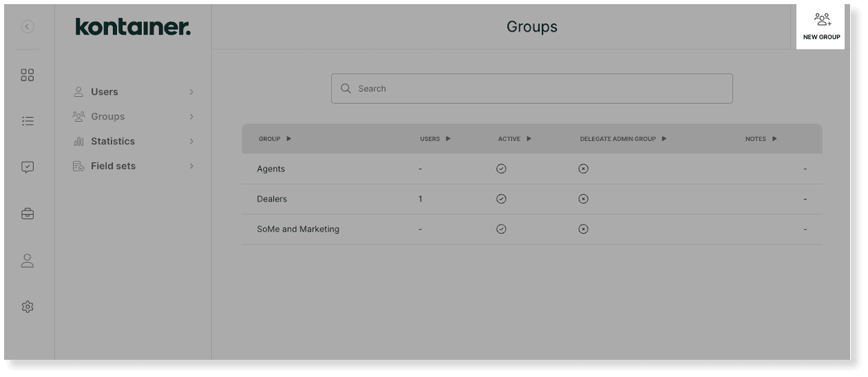Collapse the sidebar with the back arrow icon
Image resolution: width=868 pixels, height=377 pixels.
[28, 27]
